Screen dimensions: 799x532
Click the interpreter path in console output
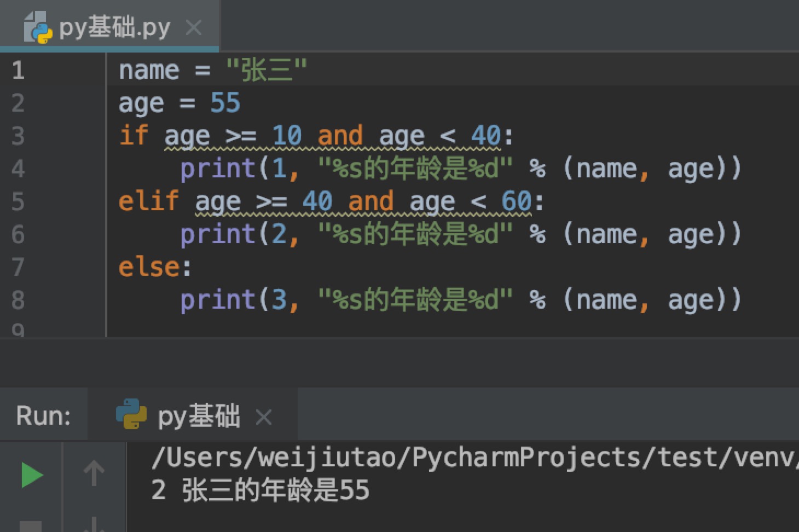click(x=475, y=456)
